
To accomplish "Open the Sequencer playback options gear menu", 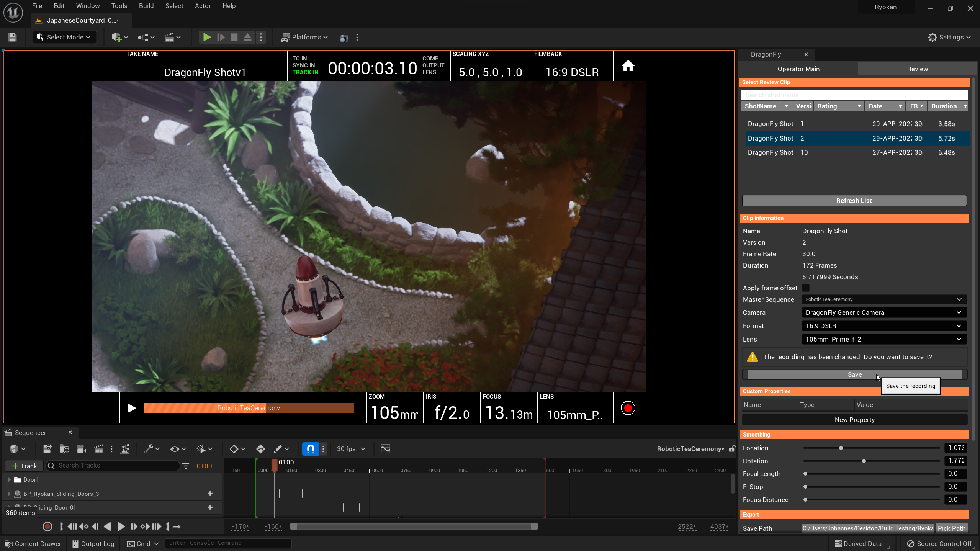I will tap(205, 449).
